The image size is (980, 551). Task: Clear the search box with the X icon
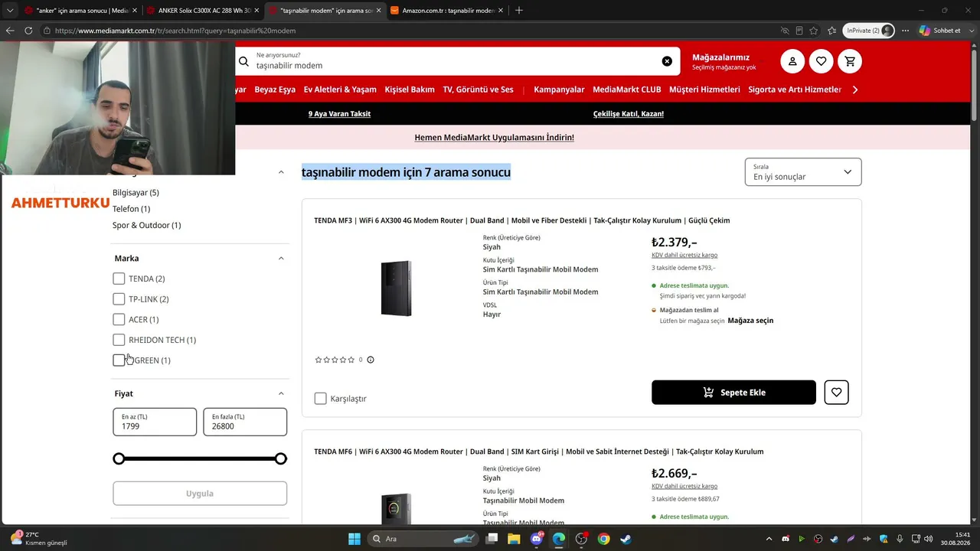click(667, 61)
